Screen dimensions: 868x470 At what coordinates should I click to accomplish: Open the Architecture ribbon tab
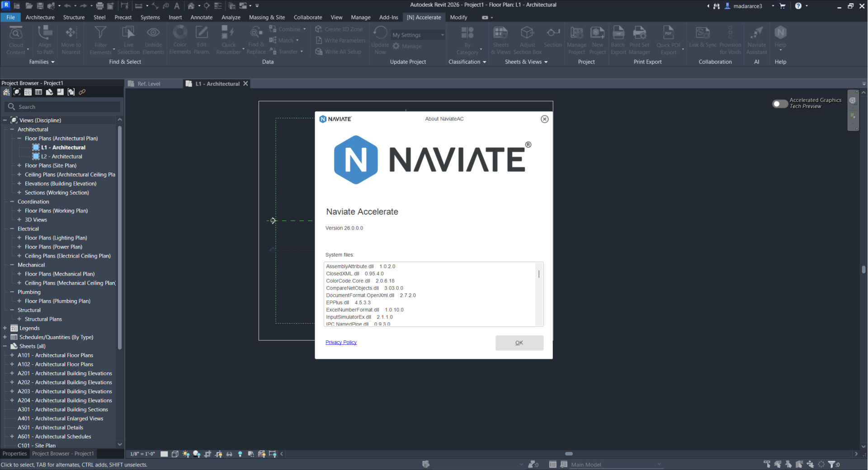coord(40,17)
